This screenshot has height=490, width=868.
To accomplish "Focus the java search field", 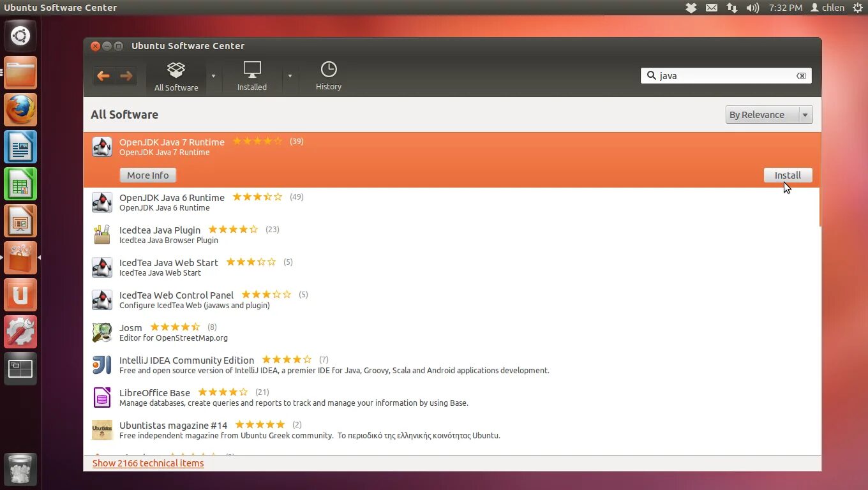I will [x=726, y=75].
